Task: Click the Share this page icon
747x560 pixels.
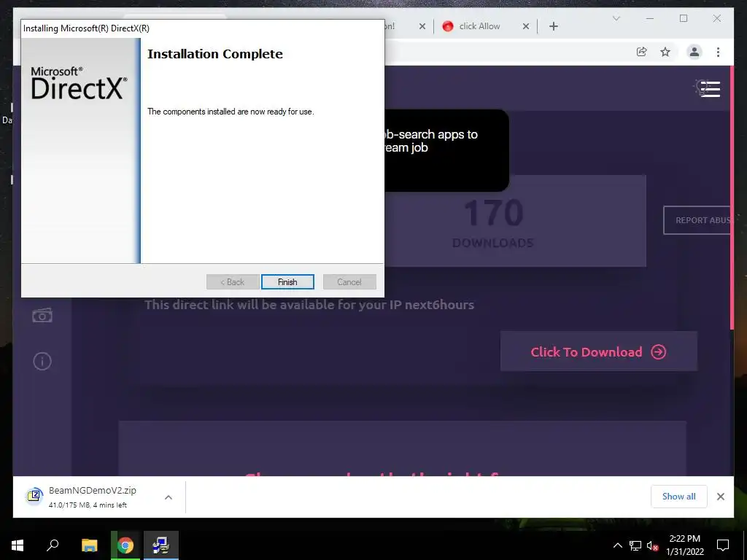Action: point(642,52)
